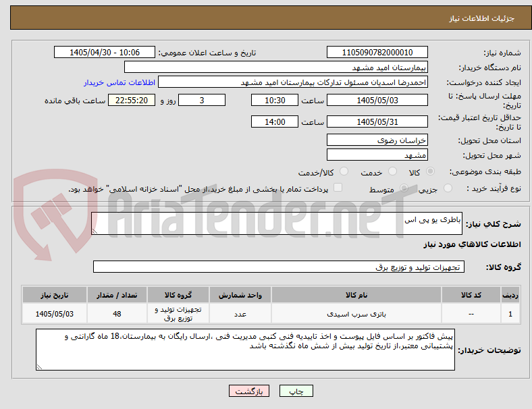Click the request creator field احمدرضا اسدیان
Screen dimensions: 532x409
pos(293,82)
